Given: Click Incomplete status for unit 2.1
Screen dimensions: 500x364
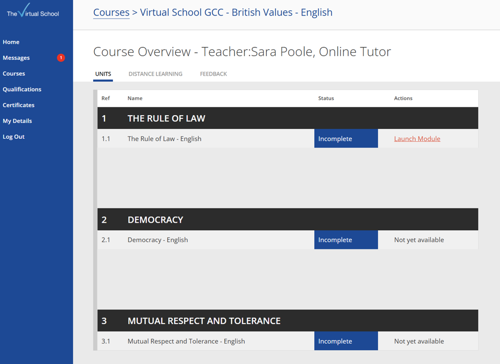Looking at the screenshot, I should (346, 240).
